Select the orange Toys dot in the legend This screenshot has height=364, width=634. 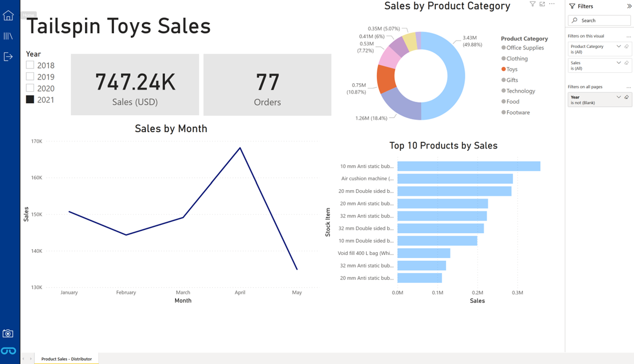504,69
